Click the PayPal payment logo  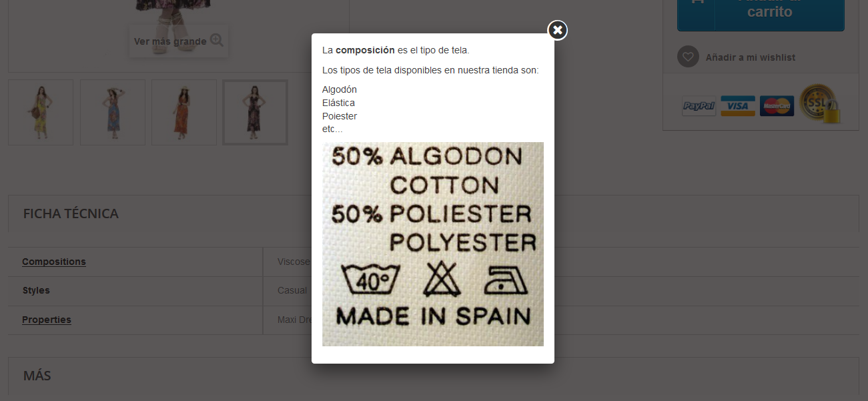(x=699, y=106)
